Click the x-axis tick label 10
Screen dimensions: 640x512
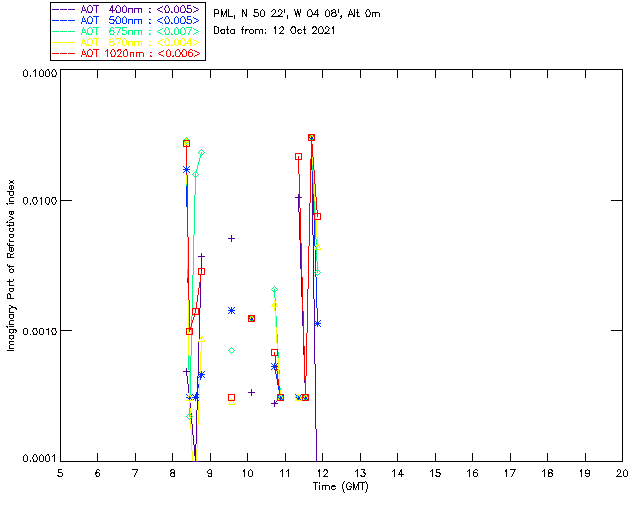tap(247, 473)
